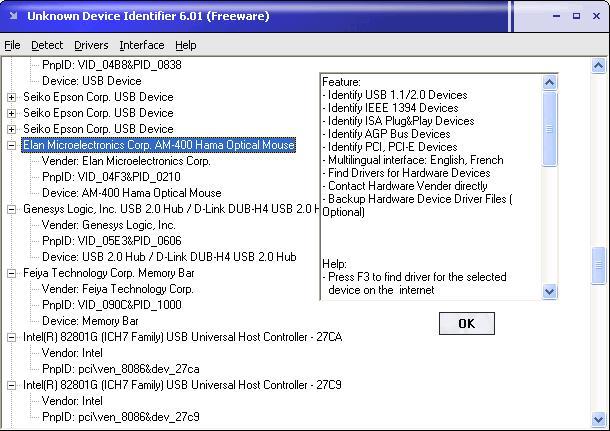Select Intel 82801G USB Host Controller - 27CA

coord(182,337)
